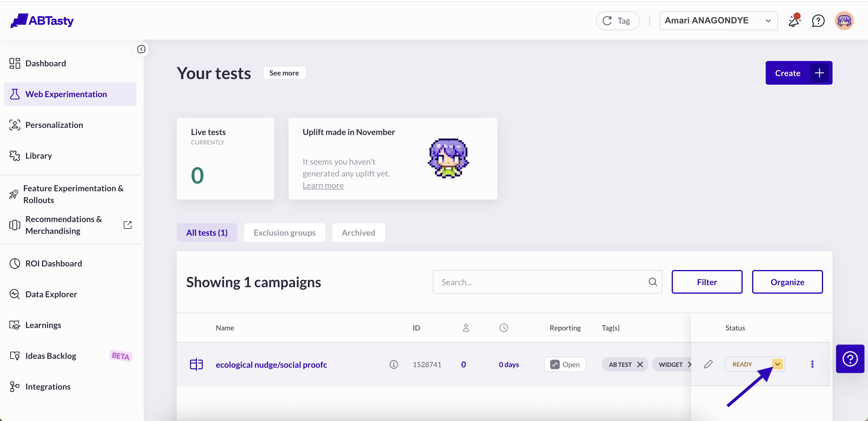Screen dimensions: 868x421
Task: Open the floating help widget button
Action: [850, 359]
